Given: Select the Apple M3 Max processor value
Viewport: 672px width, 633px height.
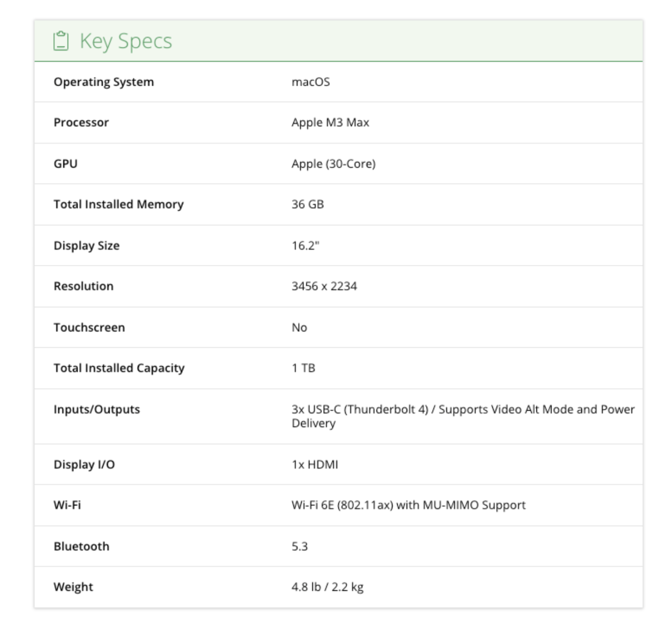Looking at the screenshot, I should [x=330, y=123].
